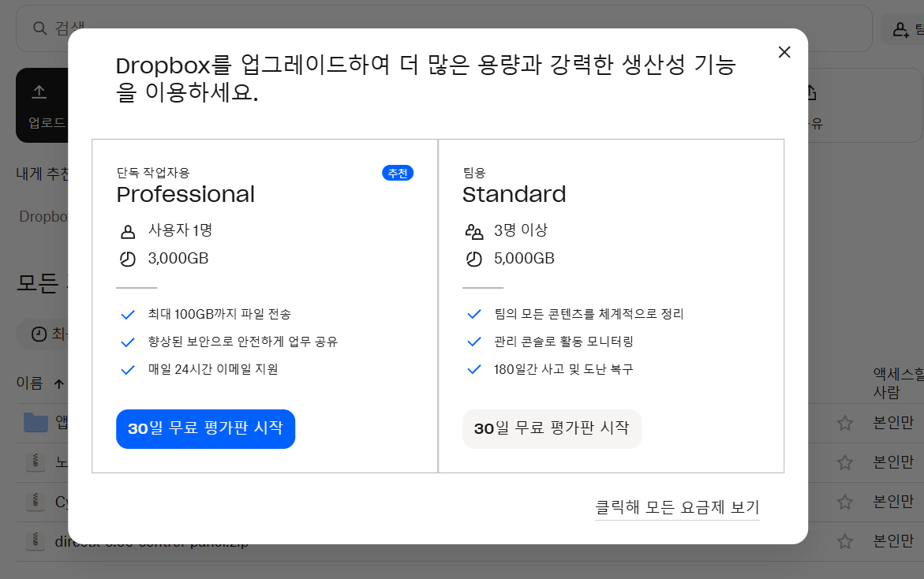Click checkmark beside 향상된 보안으로 안전하게 업무 공유
924x579 pixels.
[128, 342]
